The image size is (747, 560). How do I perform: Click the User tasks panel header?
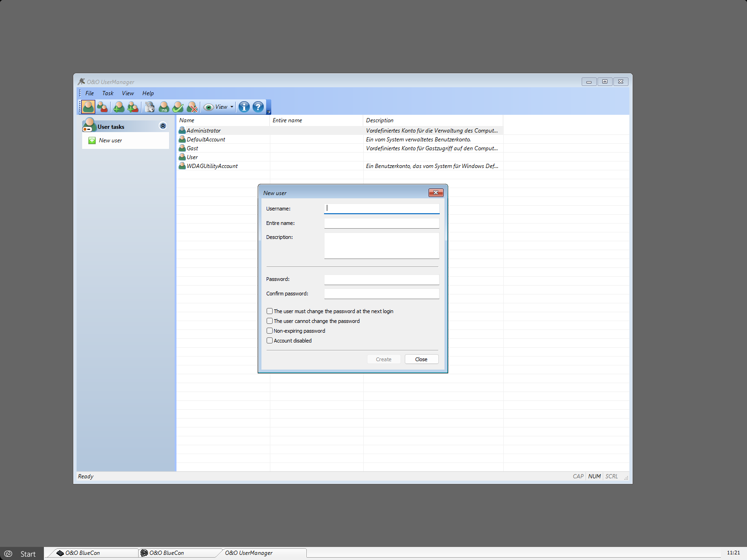[x=126, y=126]
